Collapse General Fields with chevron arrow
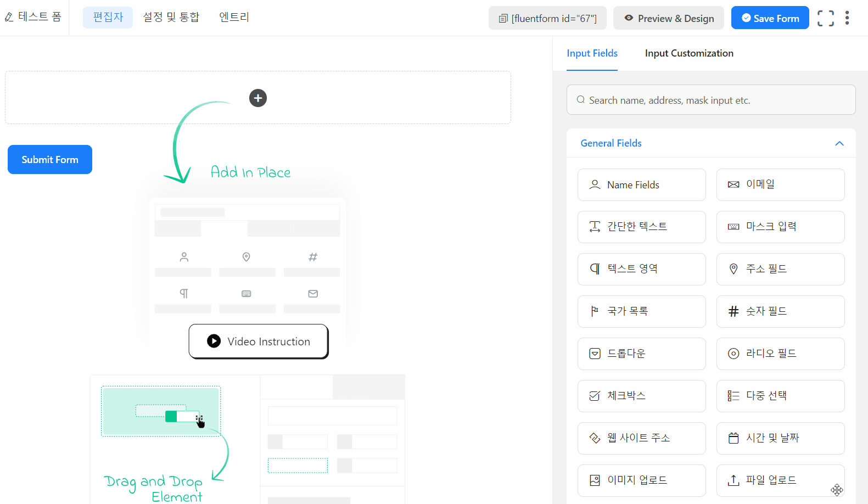This screenshot has height=504, width=868. tap(839, 143)
